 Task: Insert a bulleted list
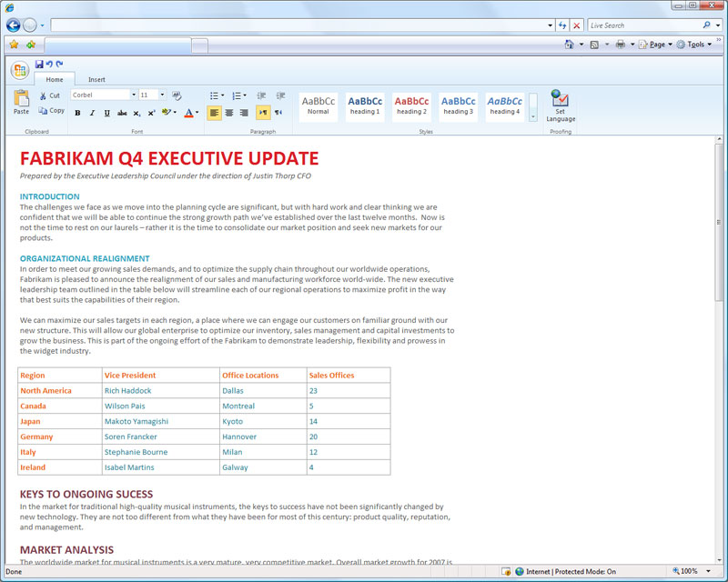tap(214, 95)
